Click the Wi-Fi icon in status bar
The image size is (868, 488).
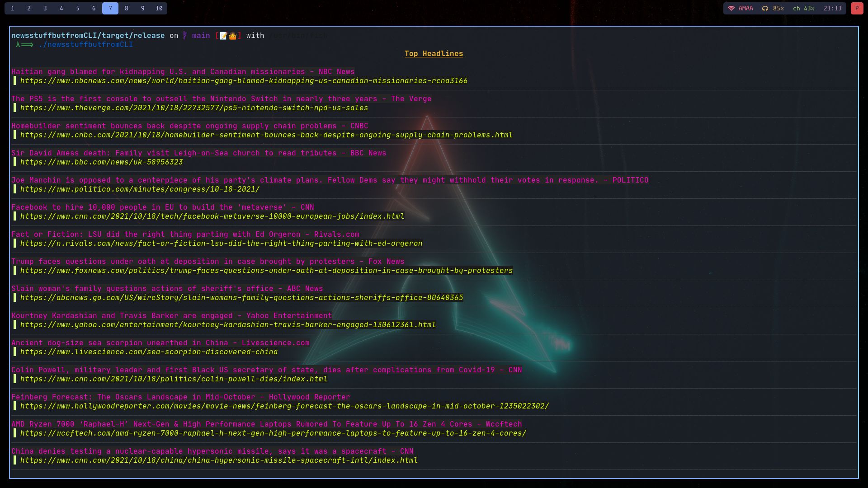point(731,8)
